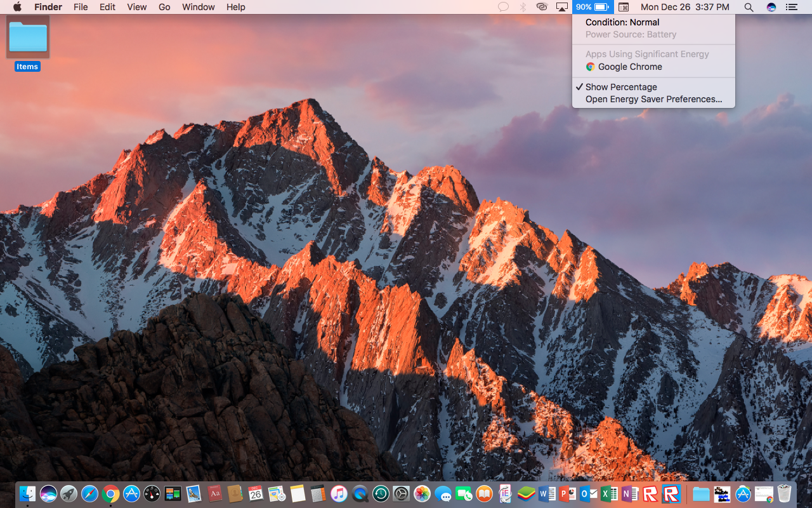Open the Notification Center list icon
The width and height of the screenshot is (812, 508).
[x=791, y=7]
